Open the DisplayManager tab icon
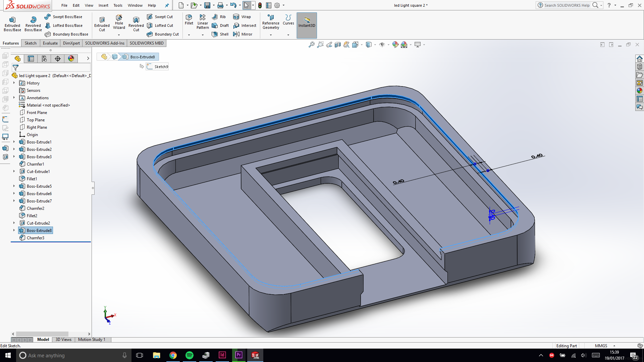 click(71, 59)
